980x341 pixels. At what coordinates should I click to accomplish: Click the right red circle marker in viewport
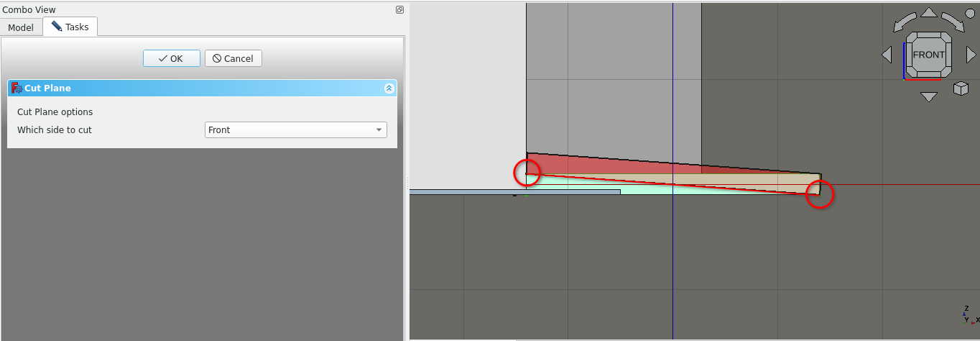[820, 194]
